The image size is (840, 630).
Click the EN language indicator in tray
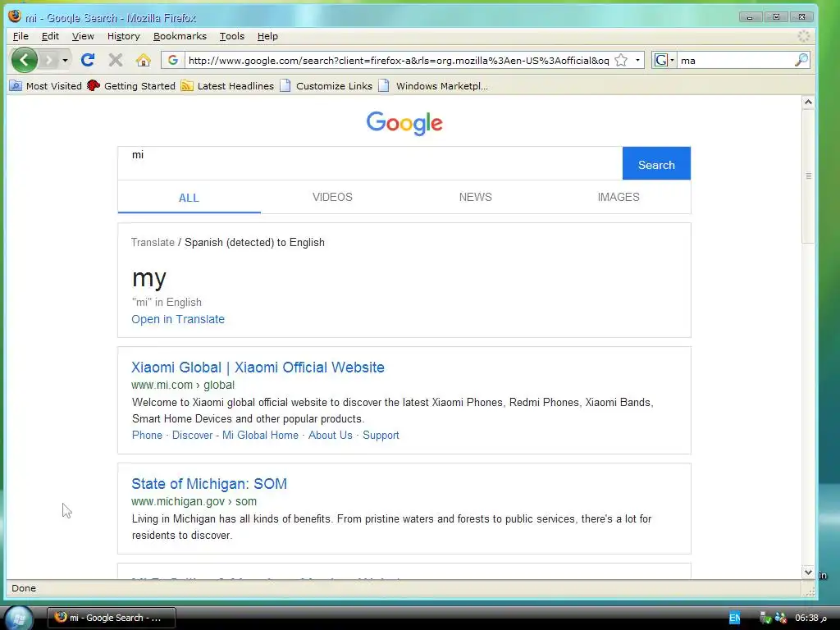point(734,618)
